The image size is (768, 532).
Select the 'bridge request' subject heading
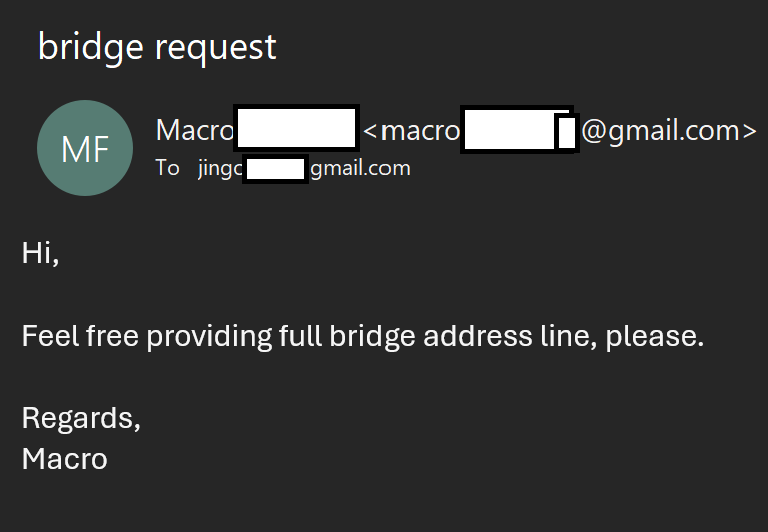point(157,48)
